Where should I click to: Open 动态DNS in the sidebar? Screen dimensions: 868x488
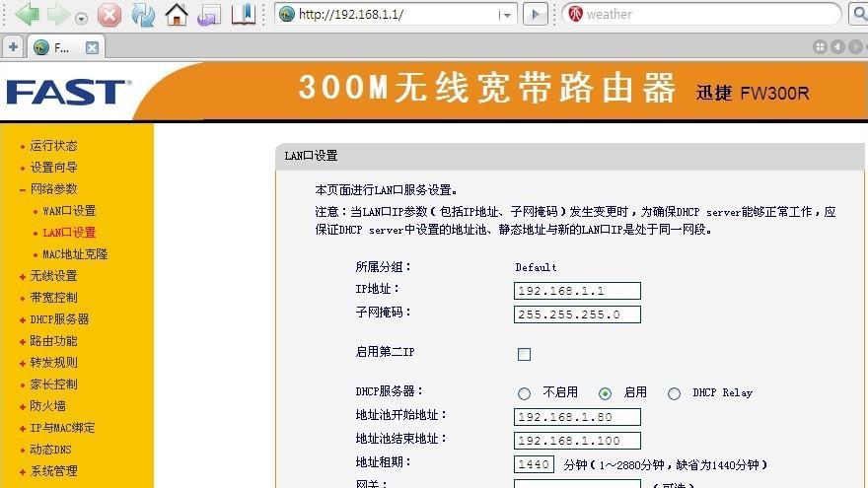coord(50,450)
